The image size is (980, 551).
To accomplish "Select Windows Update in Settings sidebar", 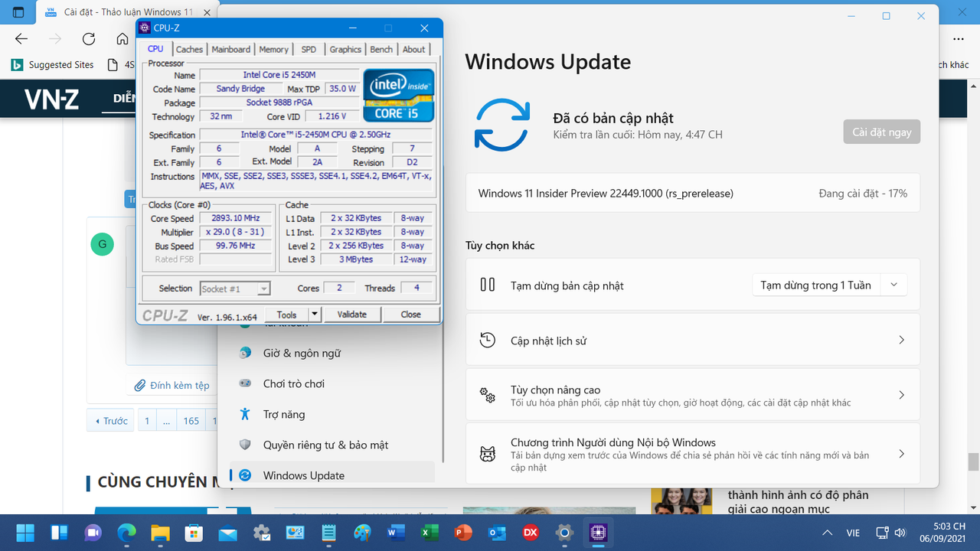I will pos(332,475).
